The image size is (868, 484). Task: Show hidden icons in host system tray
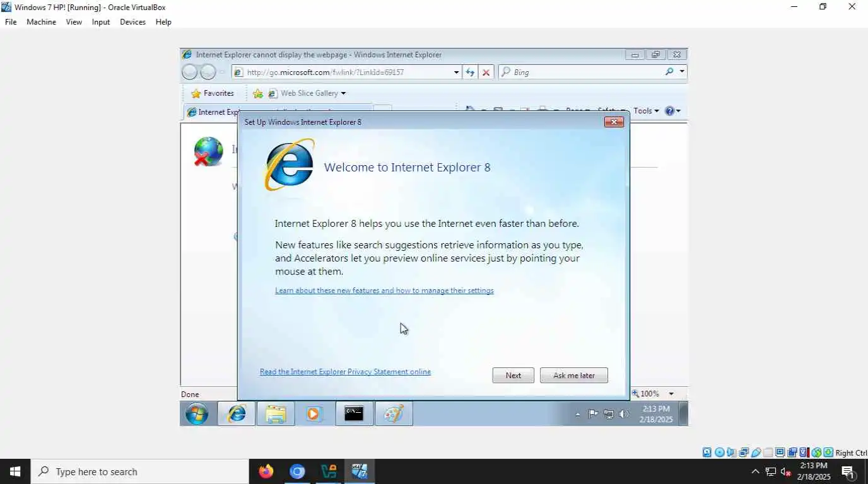pyautogui.click(x=755, y=471)
